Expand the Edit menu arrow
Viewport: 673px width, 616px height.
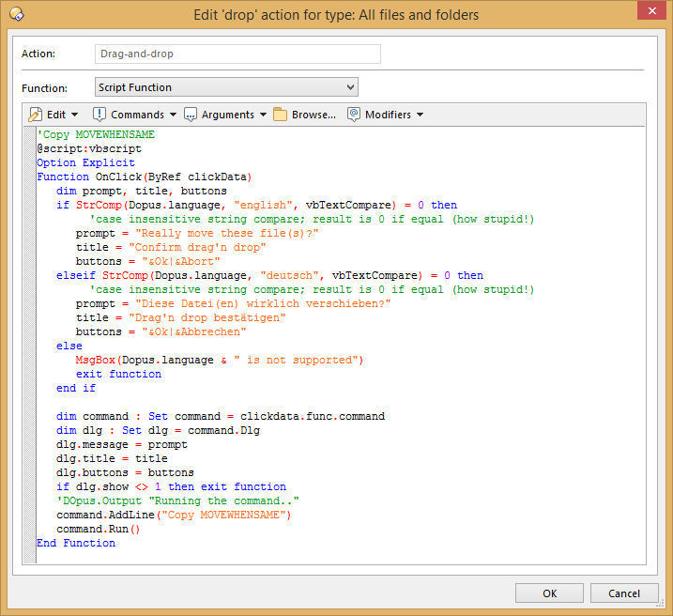point(74,115)
